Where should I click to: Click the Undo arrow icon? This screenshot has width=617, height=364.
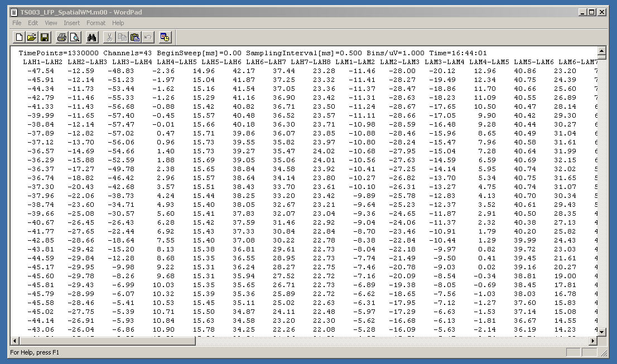[148, 37]
